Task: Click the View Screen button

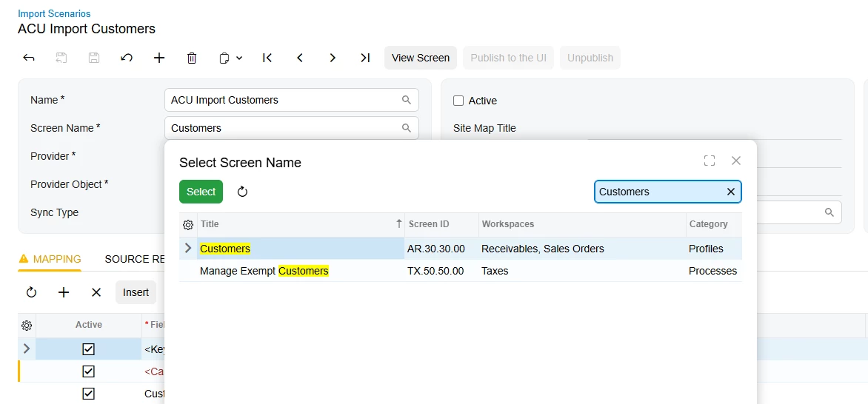Action: tap(421, 58)
